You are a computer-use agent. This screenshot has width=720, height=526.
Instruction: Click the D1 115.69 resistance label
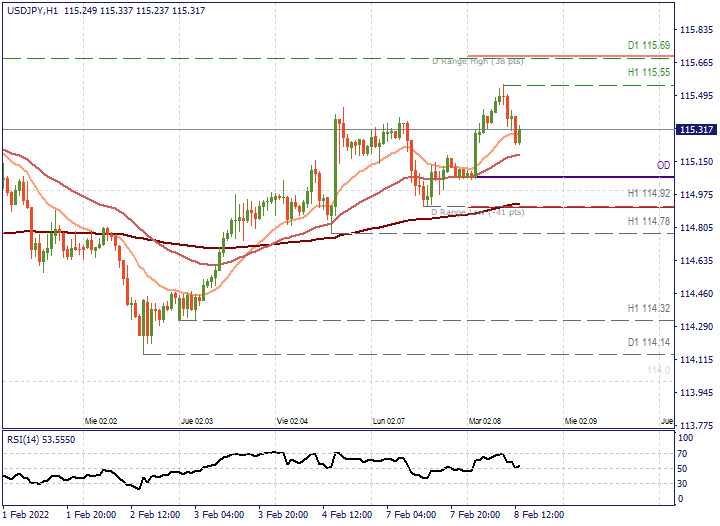pos(649,45)
